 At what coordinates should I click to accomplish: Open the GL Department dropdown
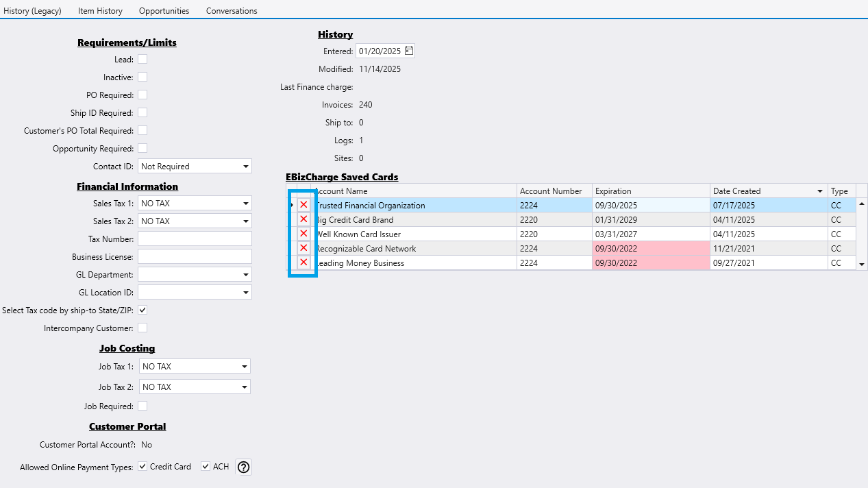click(245, 275)
